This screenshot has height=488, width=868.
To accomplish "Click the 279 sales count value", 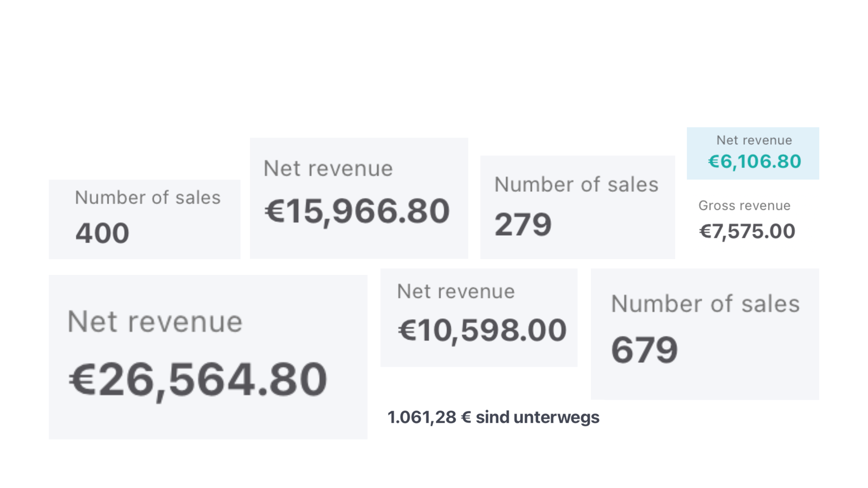I will click(523, 225).
